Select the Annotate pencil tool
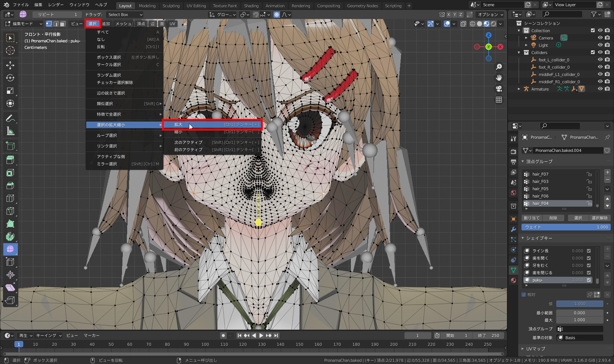The height and width of the screenshot is (364, 614). 10,119
